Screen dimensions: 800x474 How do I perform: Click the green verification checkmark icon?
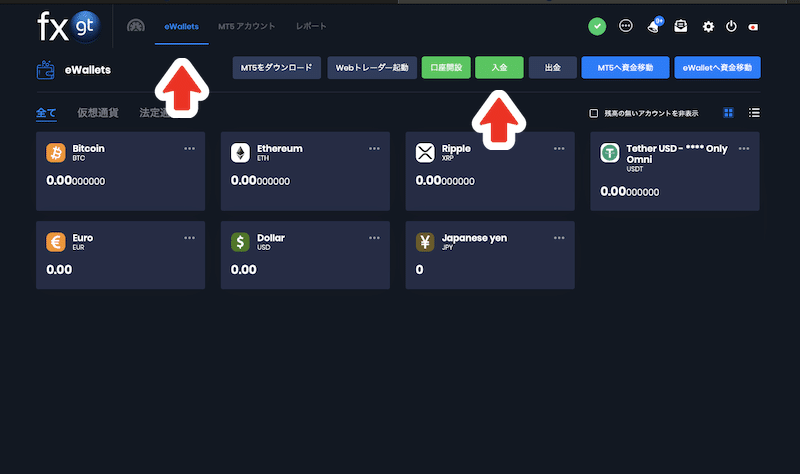pyautogui.click(x=597, y=26)
